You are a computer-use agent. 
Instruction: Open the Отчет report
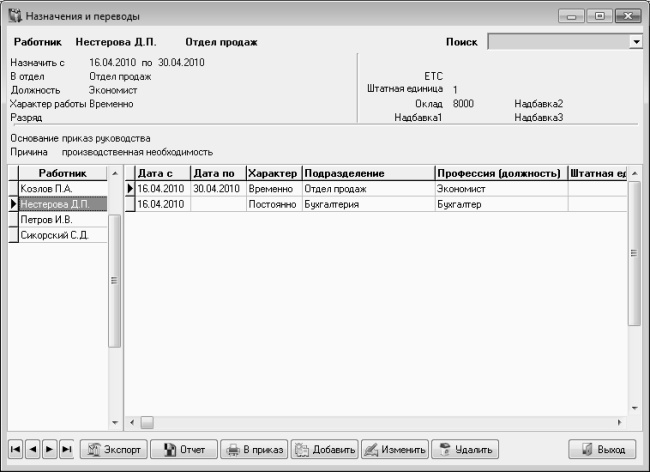point(183,449)
